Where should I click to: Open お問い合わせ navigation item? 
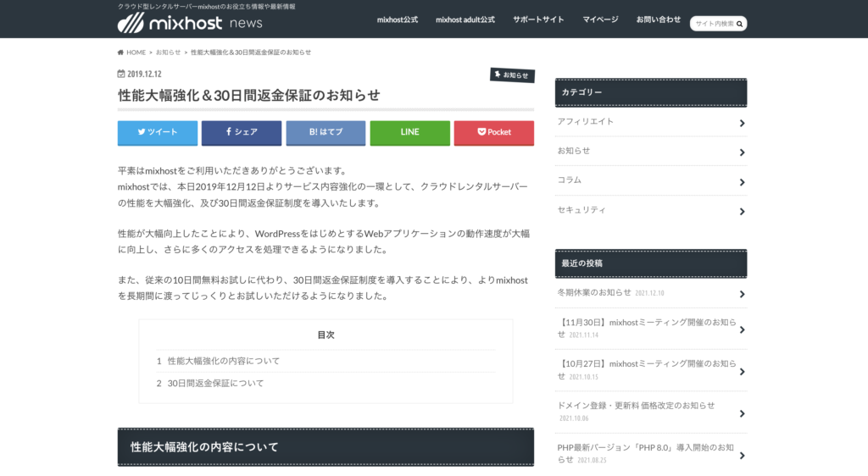[658, 19]
